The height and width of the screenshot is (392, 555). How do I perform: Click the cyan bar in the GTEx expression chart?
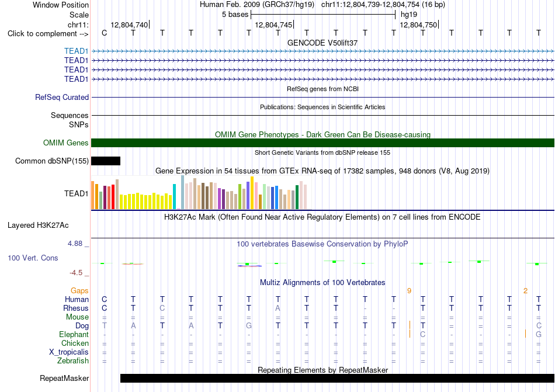tap(174, 197)
